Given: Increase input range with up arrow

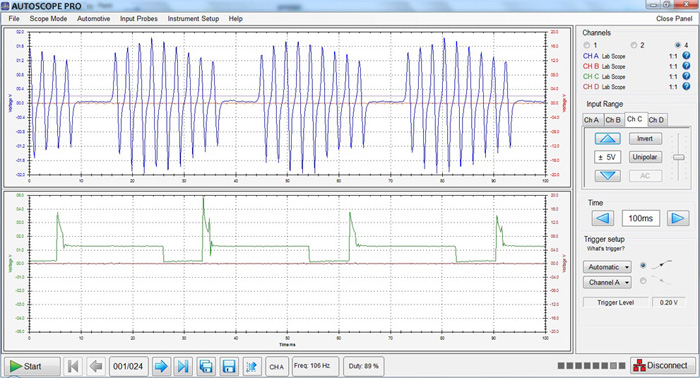Looking at the screenshot, I should click(x=607, y=139).
